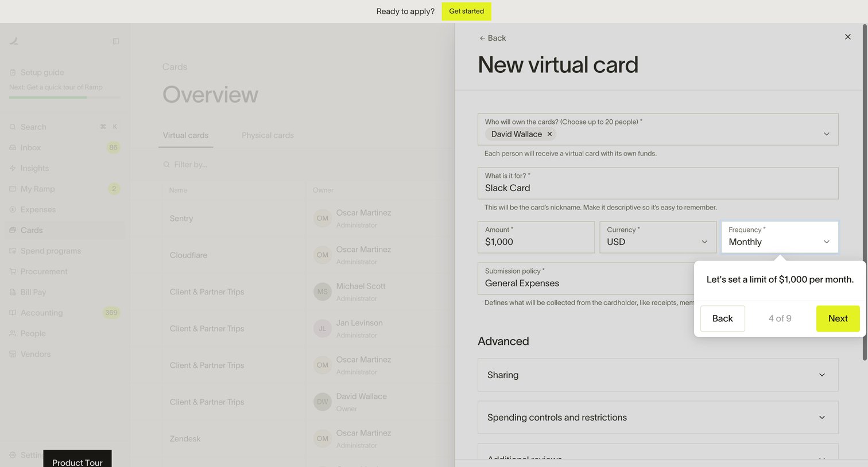
Task: Click the Product Tour button
Action: click(77, 460)
